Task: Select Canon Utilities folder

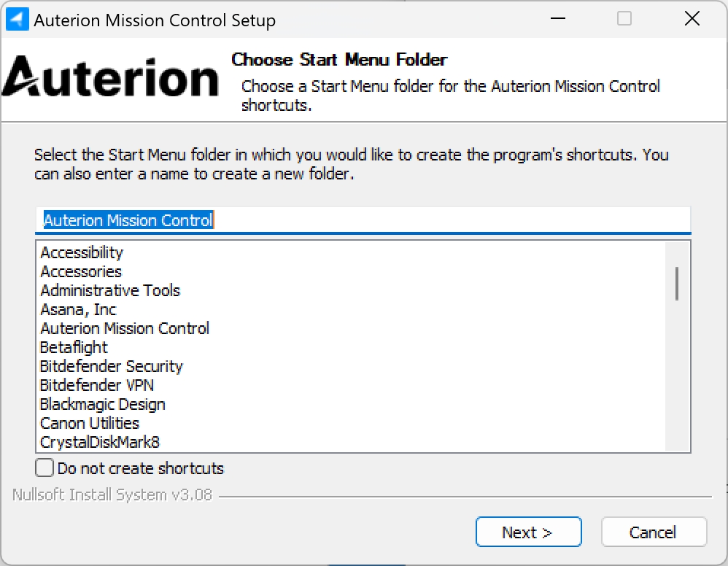Action: [90, 424]
